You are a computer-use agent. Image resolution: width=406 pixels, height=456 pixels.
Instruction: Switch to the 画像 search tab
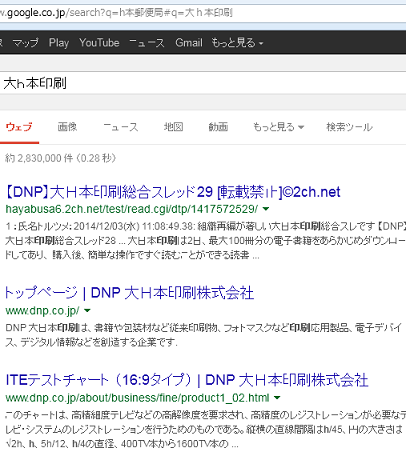(x=67, y=127)
